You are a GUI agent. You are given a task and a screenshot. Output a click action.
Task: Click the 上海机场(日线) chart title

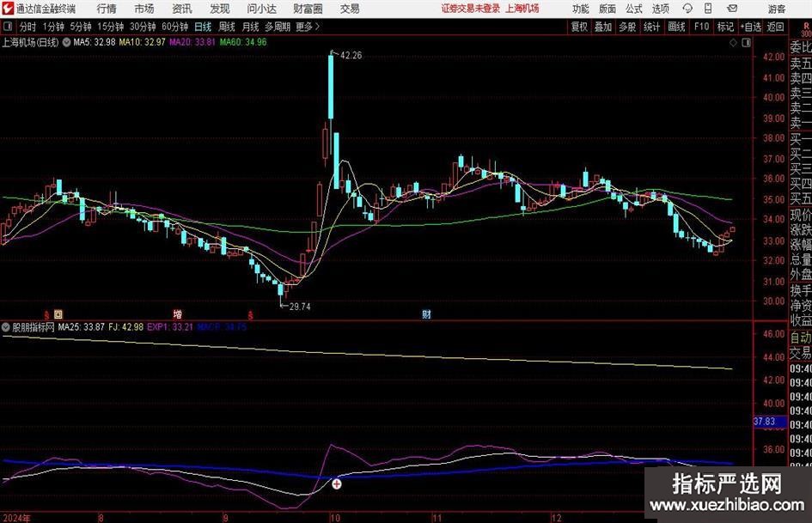pos(30,42)
